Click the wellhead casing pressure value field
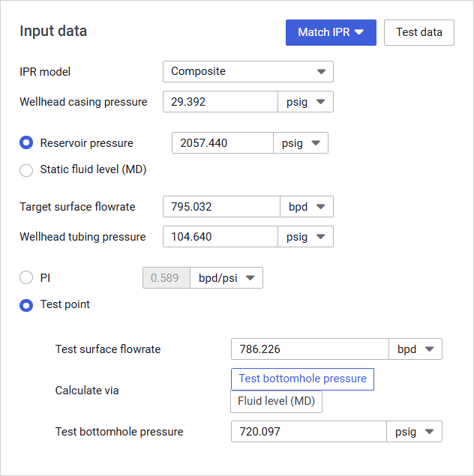This screenshot has height=476, width=474. click(x=220, y=102)
